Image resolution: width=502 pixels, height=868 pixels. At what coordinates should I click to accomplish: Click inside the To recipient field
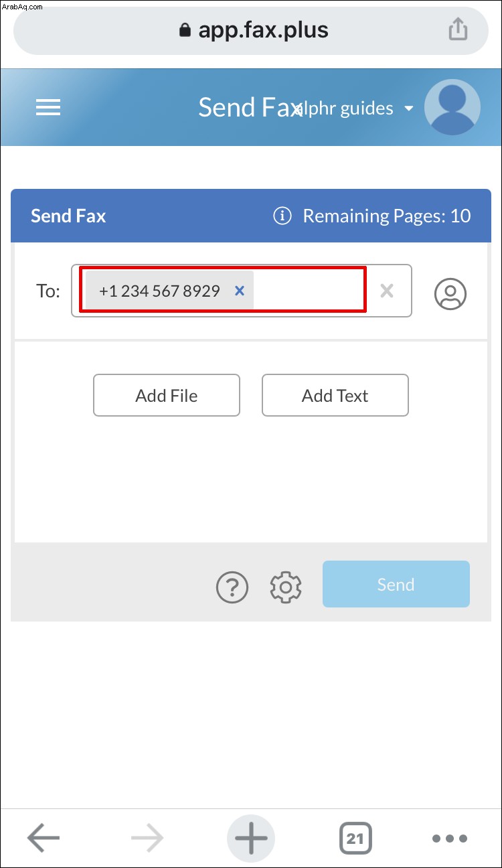pyautogui.click(x=242, y=291)
